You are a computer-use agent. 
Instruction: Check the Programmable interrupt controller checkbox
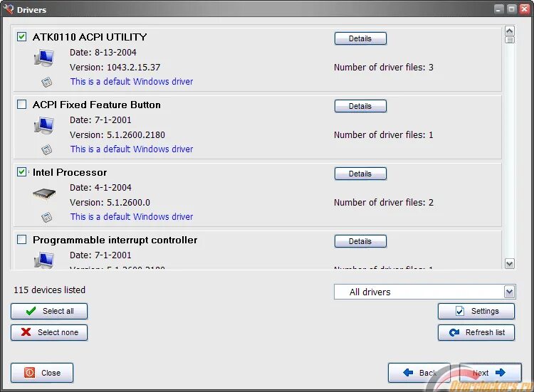22,240
